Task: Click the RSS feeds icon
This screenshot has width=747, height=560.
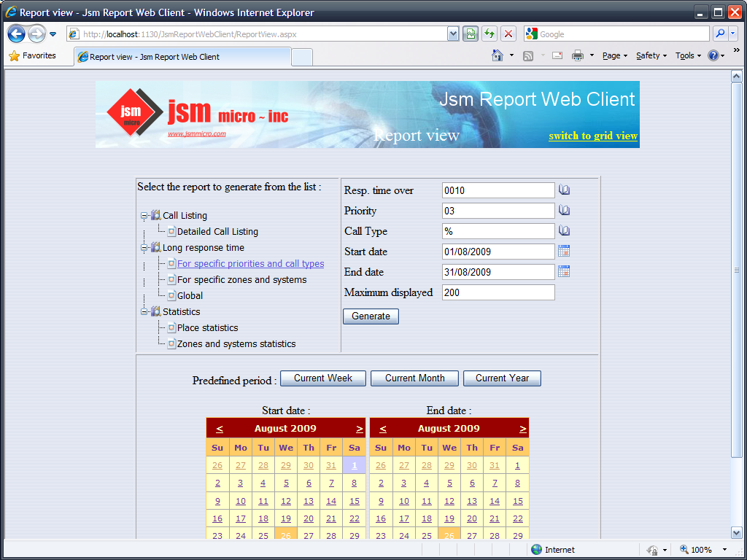Action: pos(528,55)
